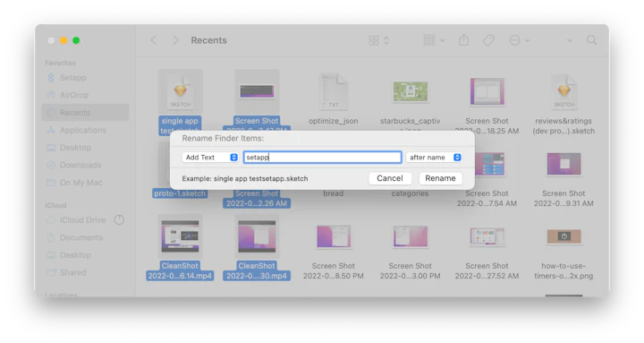Click the setapp text input field

click(x=322, y=157)
